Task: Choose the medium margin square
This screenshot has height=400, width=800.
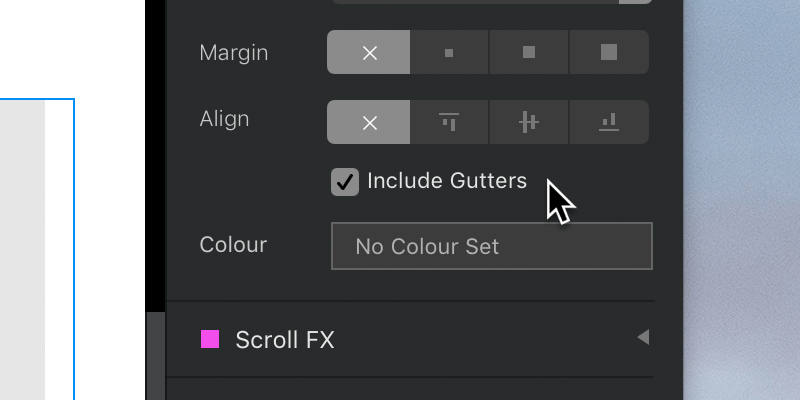Action: [x=529, y=52]
